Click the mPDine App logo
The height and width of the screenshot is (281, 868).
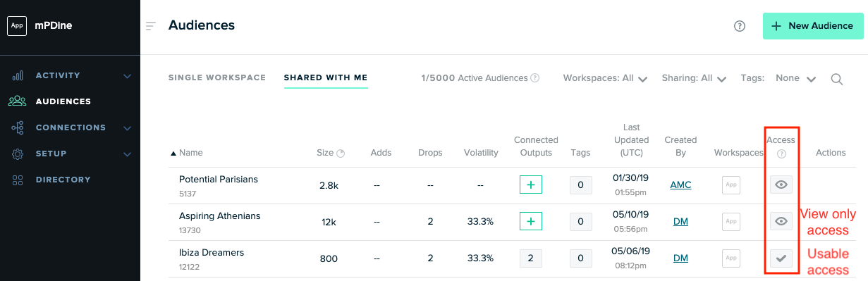tap(17, 26)
